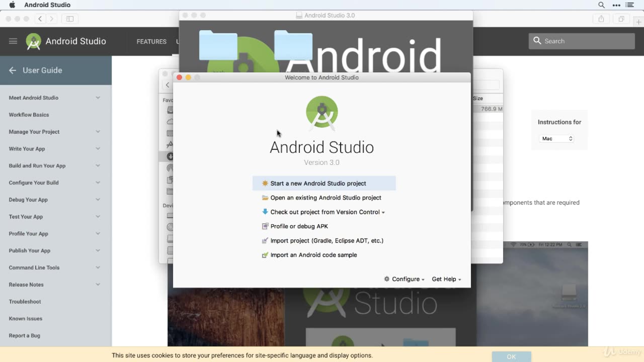644x362 pixels.
Task: Click the folder icon beside Open existing project
Action: click(265, 198)
